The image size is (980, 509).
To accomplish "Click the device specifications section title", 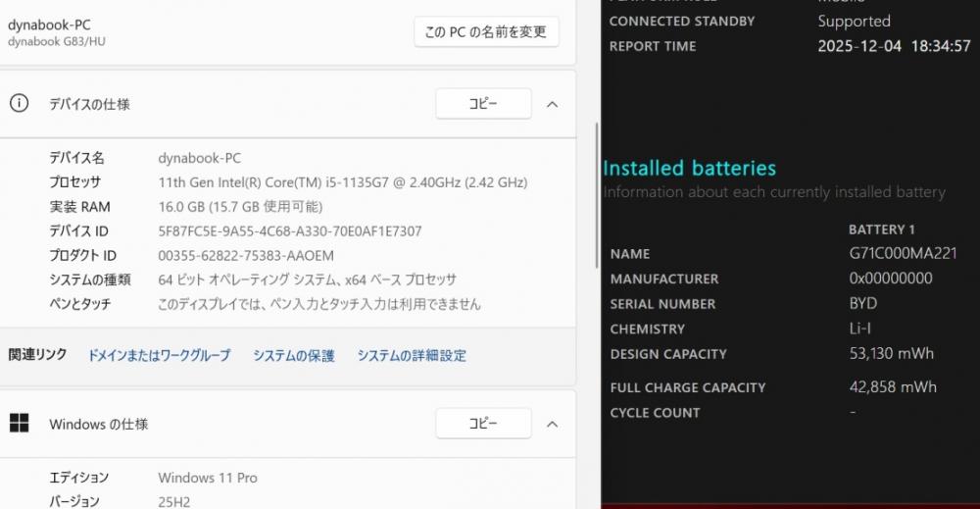I will point(89,104).
